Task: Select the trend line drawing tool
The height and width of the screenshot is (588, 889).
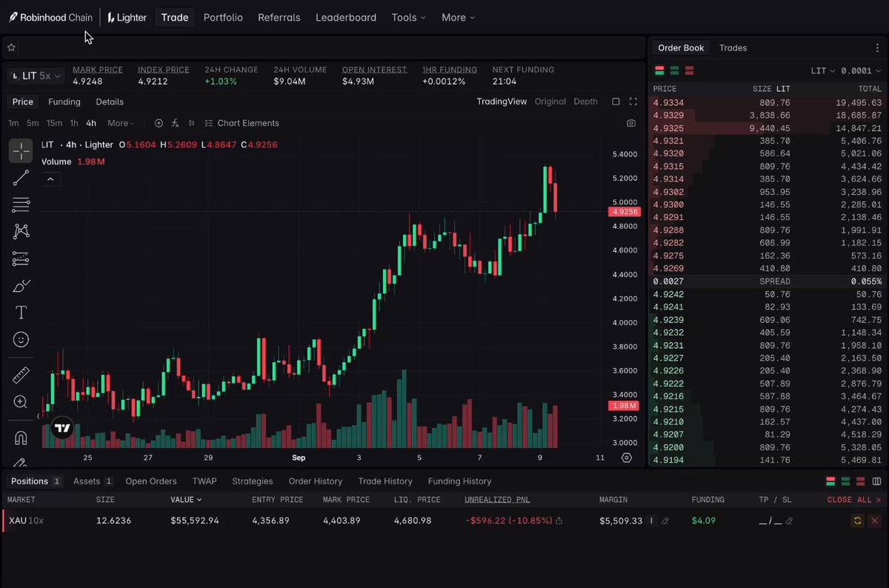Action: pyautogui.click(x=21, y=178)
